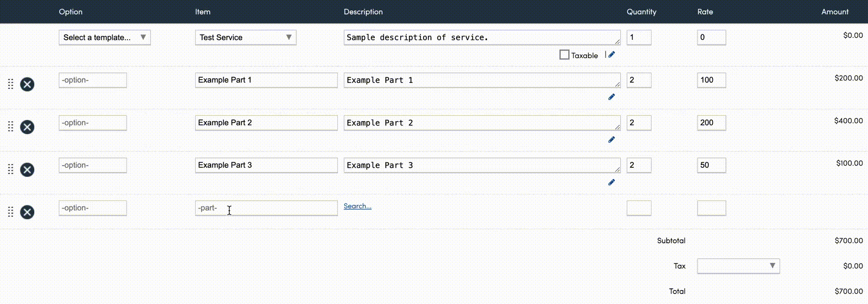Screen dimensions: 868x304
Task: Click pencil edit icon under Example Part 3
Action: click(x=612, y=182)
